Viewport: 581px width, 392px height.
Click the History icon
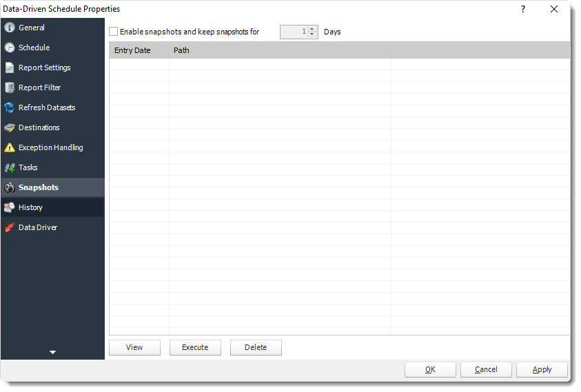(x=10, y=207)
